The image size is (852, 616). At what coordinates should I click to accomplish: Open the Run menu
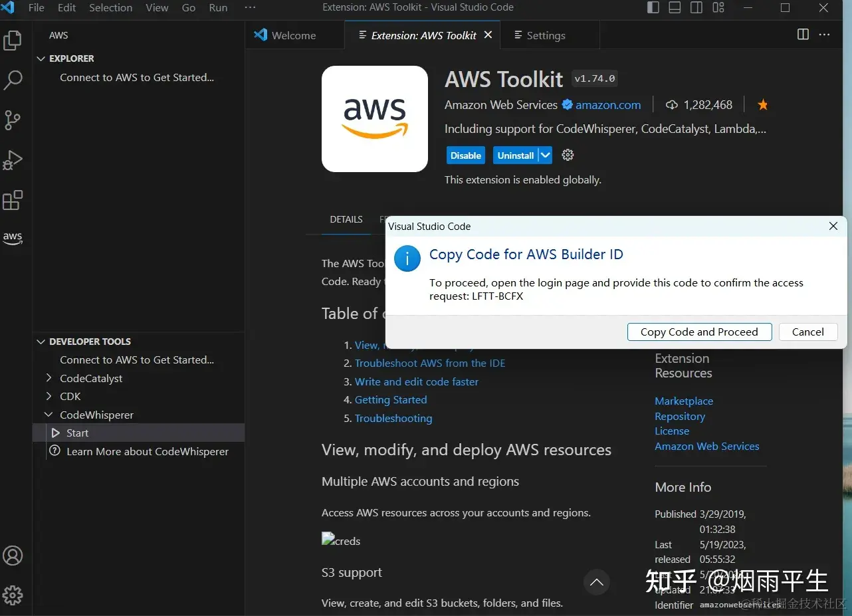218,8
